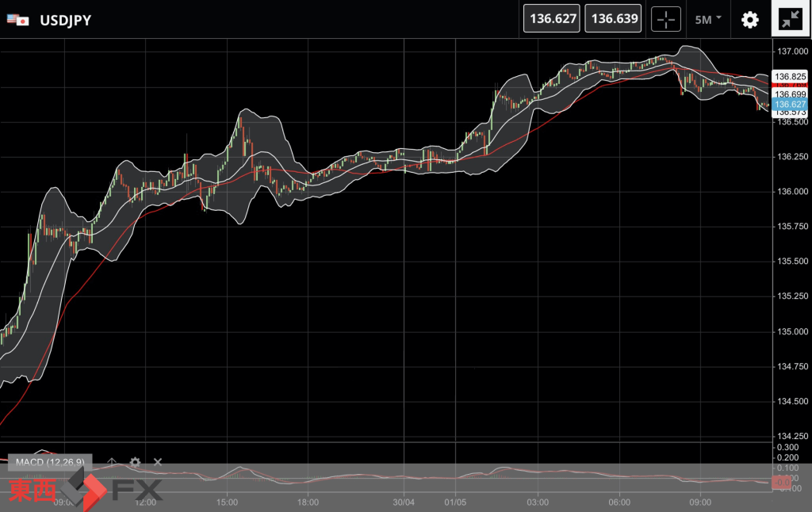
Task: Click the 136.250 price axis label
Action: pyautogui.click(x=792, y=156)
